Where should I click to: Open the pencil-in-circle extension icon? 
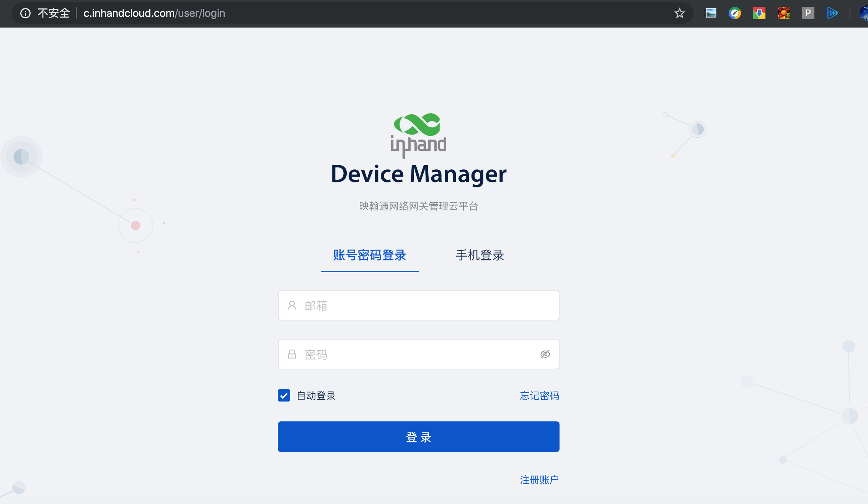[x=734, y=13]
